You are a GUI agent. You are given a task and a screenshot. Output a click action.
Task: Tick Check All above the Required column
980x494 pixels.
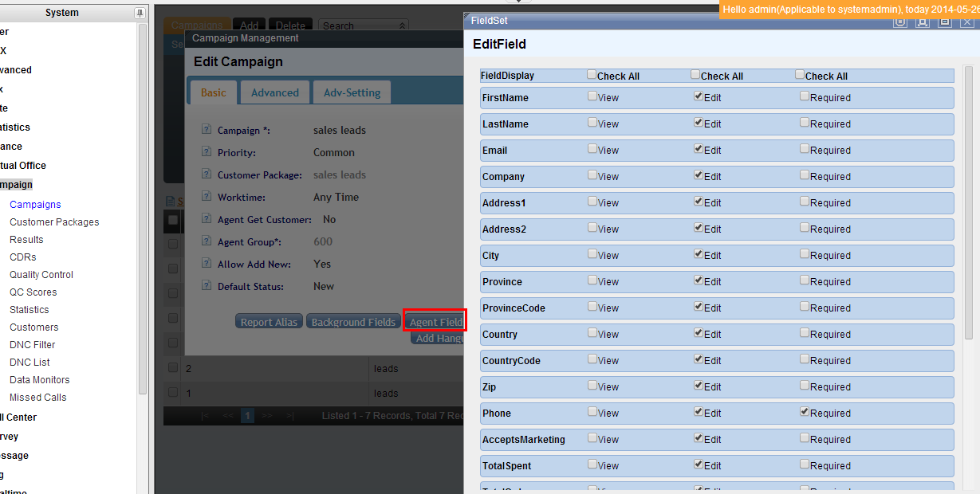800,75
